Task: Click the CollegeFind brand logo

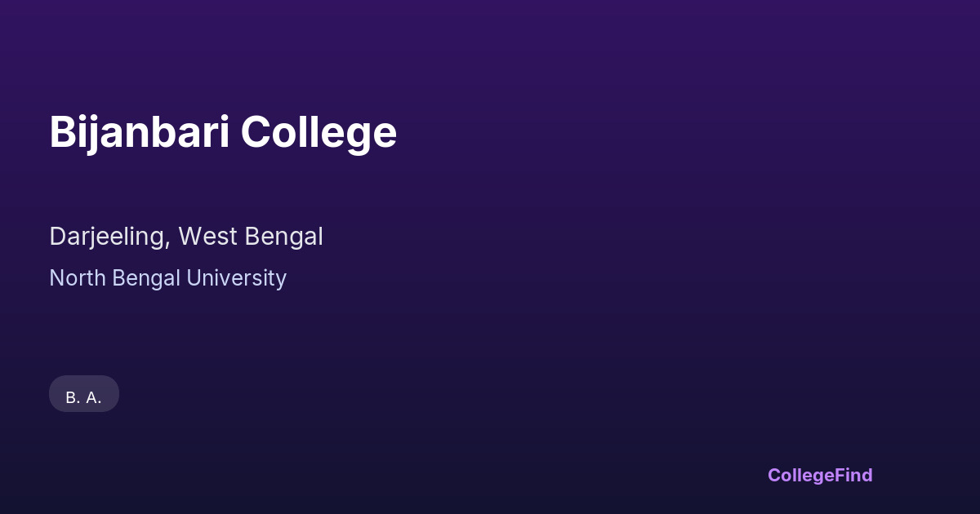Action: pyautogui.click(x=820, y=475)
